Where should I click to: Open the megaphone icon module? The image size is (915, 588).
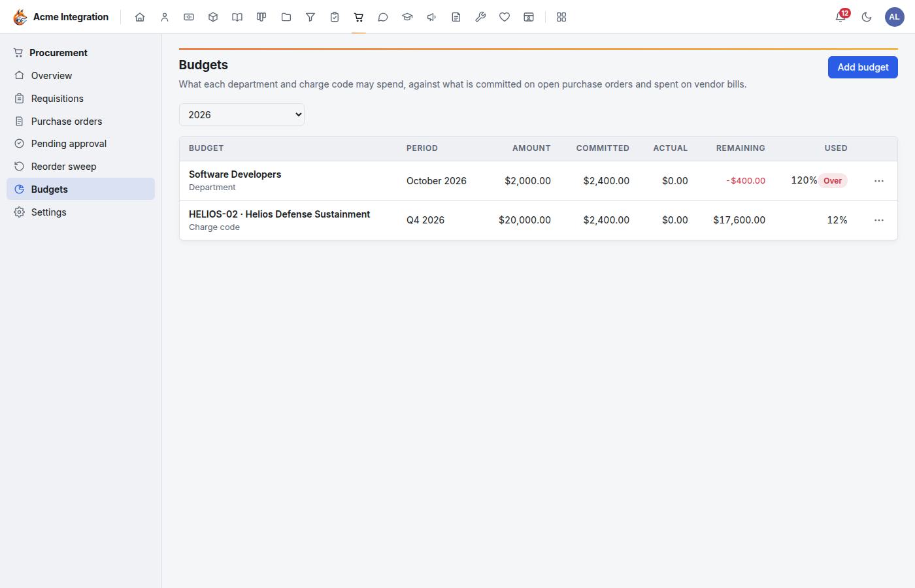pyautogui.click(x=432, y=17)
